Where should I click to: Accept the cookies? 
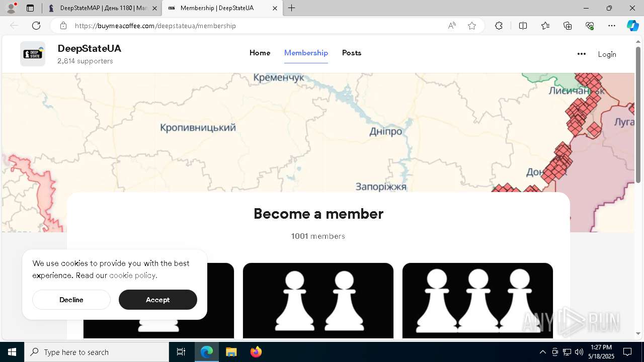click(158, 300)
